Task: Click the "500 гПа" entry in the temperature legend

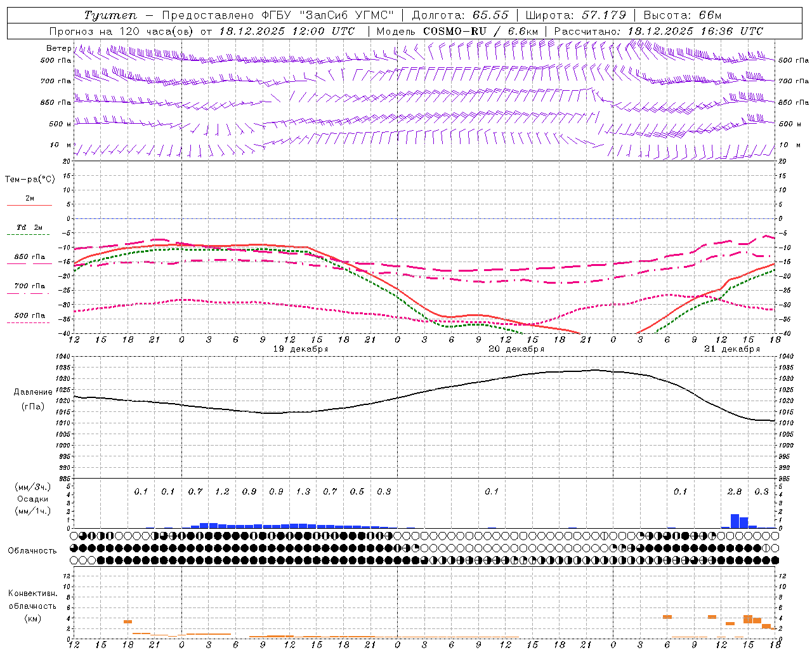Action: click(29, 315)
